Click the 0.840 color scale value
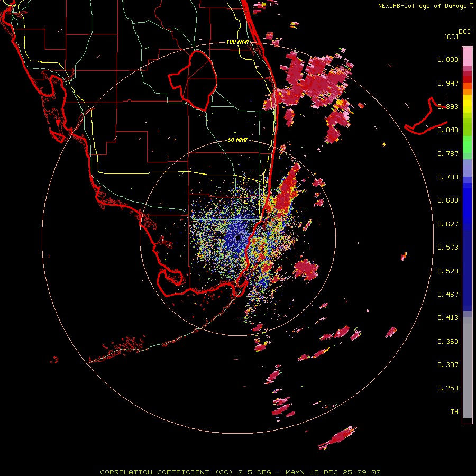The width and height of the screenshot is (476, 476). click(448, 130)
